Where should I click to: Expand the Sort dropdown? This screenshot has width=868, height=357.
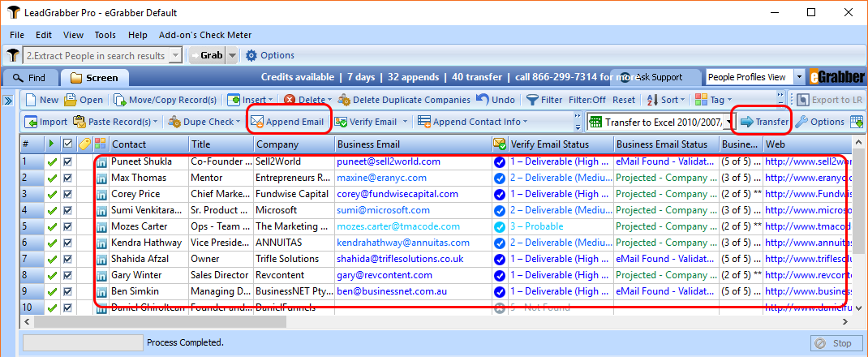pyautogui.click(x=682, y=100)
